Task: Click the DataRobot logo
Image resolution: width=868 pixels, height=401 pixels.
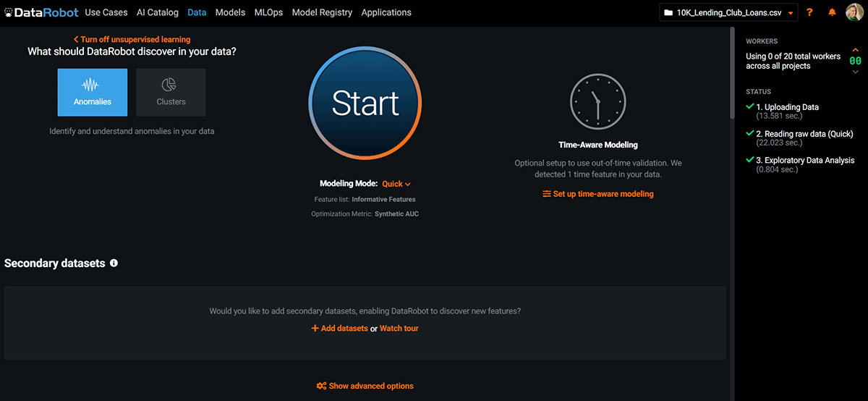Action: pos(41,12)
